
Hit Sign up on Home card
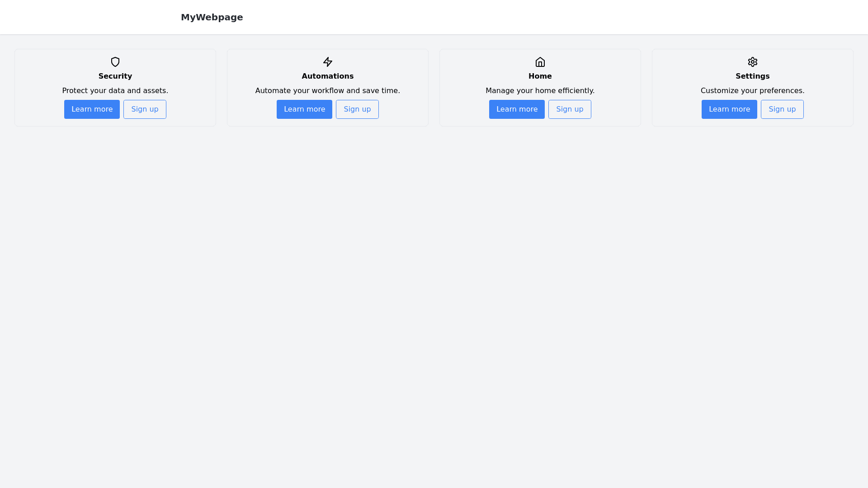coord(570,109)
